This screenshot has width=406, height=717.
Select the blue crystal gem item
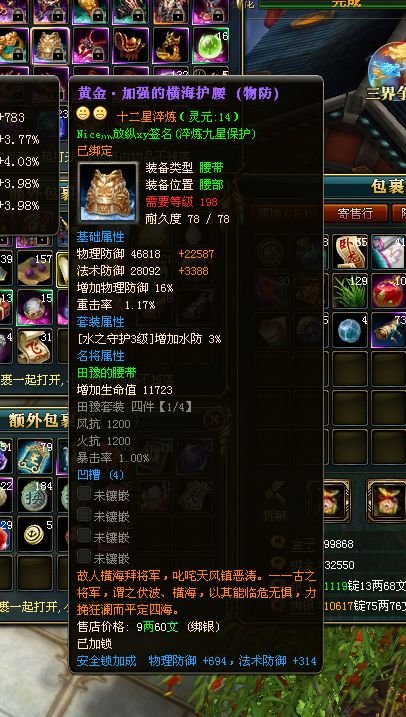350,329
